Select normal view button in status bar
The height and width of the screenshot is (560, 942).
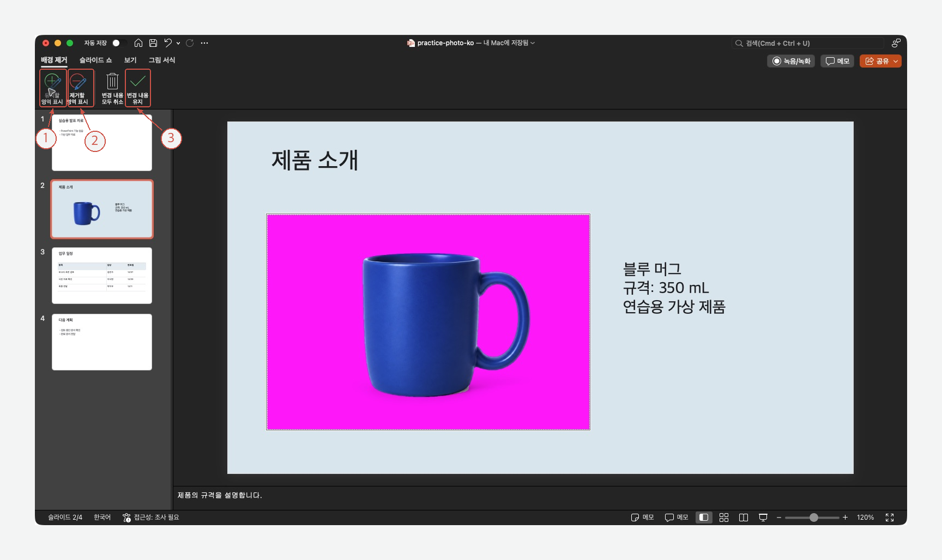[704, 518]
